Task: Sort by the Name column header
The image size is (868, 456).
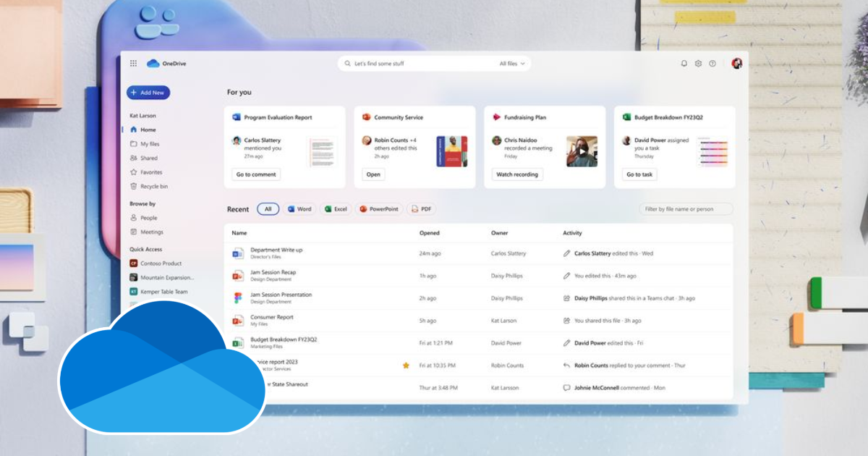Action: pos(239,233)
